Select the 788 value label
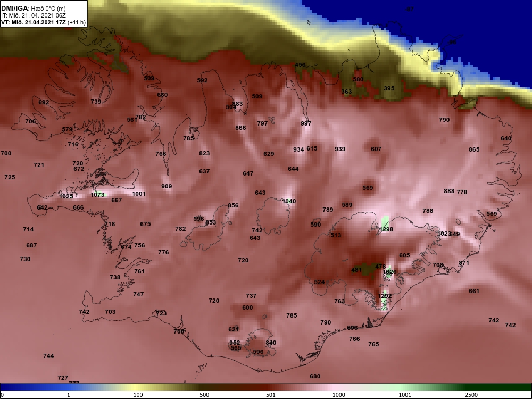This screenshot has width=532, height=399. (428, 211)
